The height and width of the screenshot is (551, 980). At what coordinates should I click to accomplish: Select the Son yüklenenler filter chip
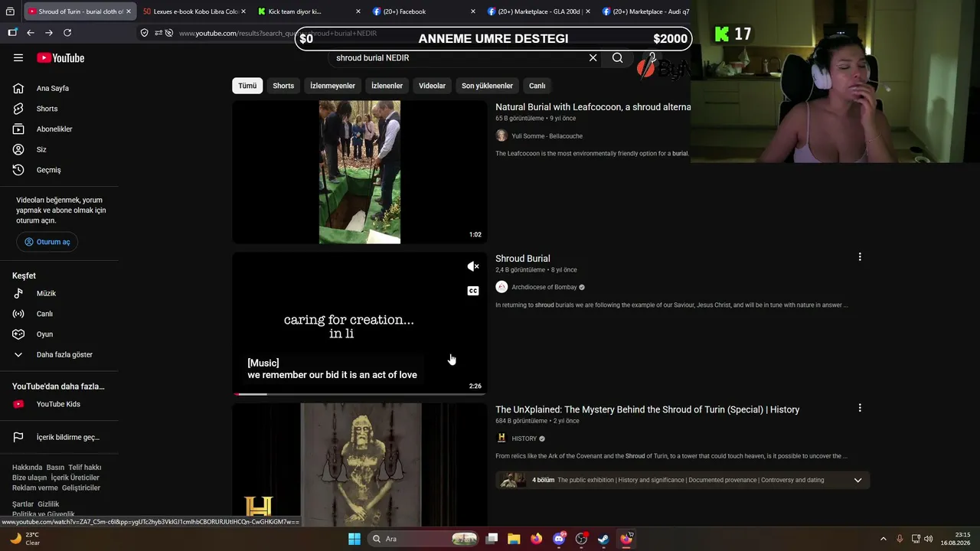tap(487, 86)
